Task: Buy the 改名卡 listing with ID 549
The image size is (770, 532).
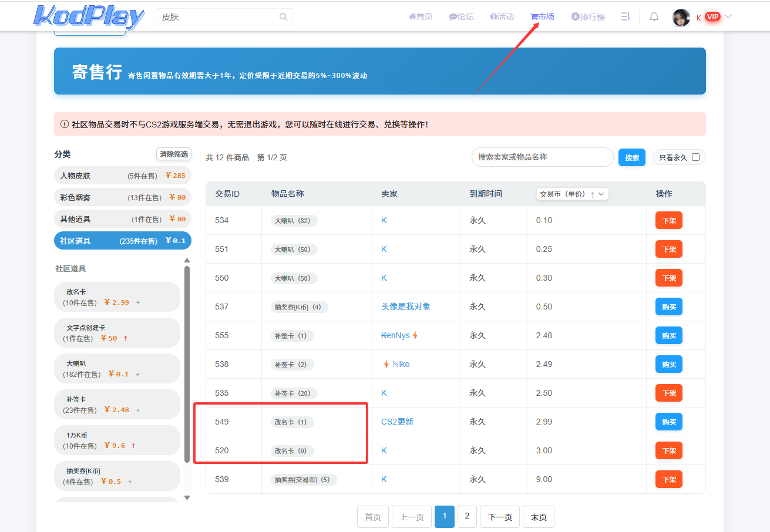Action: (668, 422)
